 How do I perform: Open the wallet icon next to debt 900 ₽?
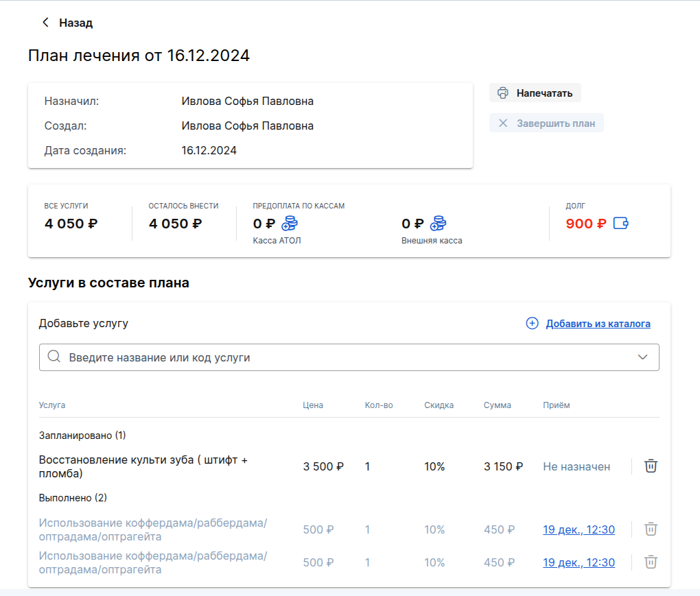pos(620,223)
